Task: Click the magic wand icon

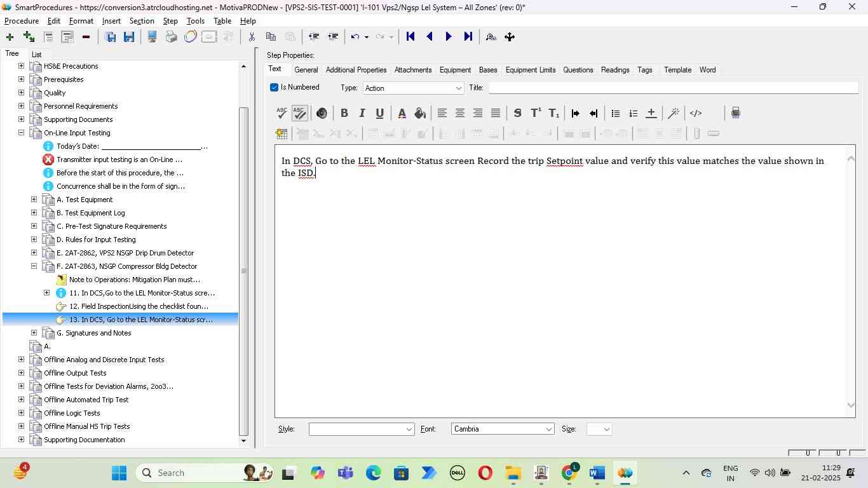Action: pos(674,113)
